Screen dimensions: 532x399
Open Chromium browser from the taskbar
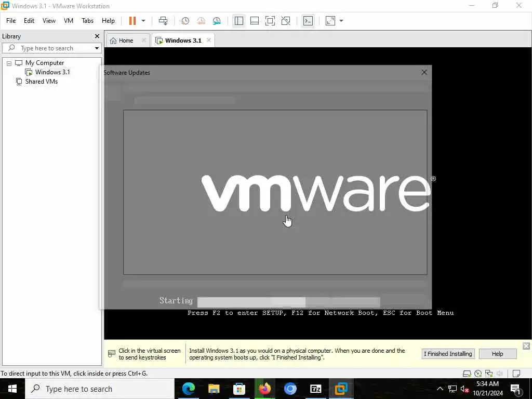click(x=290, y=389)
